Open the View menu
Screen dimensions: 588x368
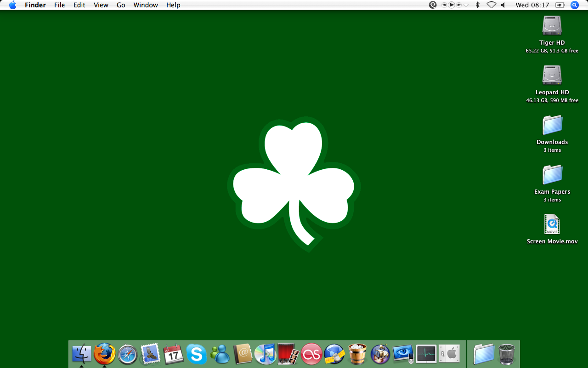pyautogui.click(x=101, y=5)
